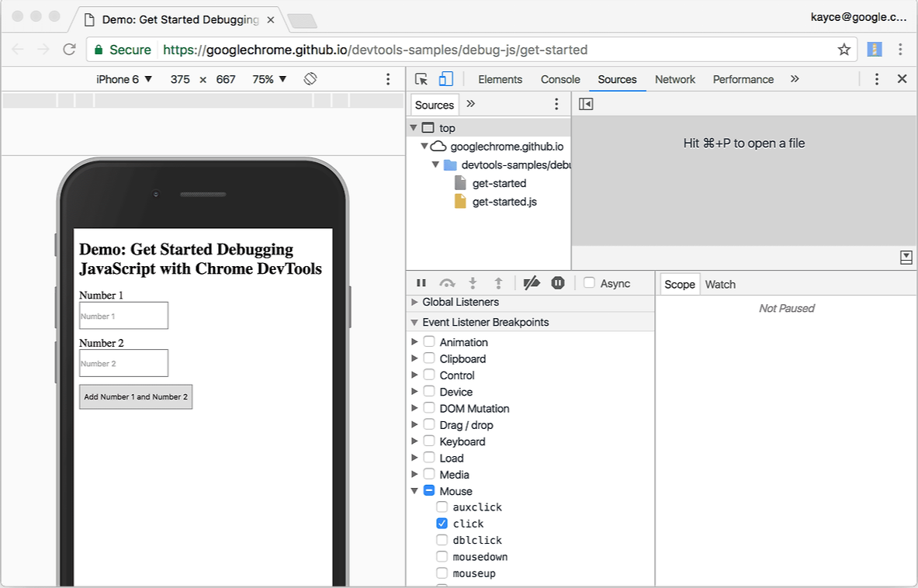Click the Number 2 input field
Screen dimensions: 918x588
coord(123,363)
